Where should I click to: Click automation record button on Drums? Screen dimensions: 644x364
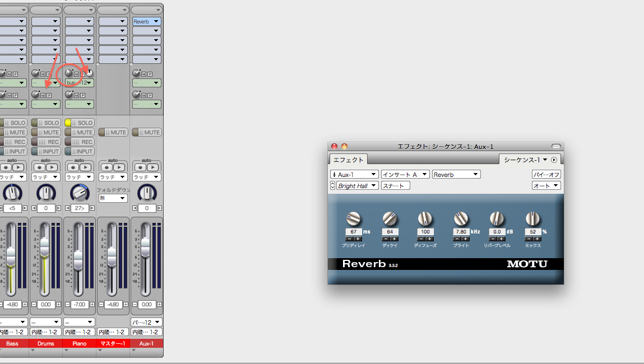pyautogui.click(x=39, y=167)
